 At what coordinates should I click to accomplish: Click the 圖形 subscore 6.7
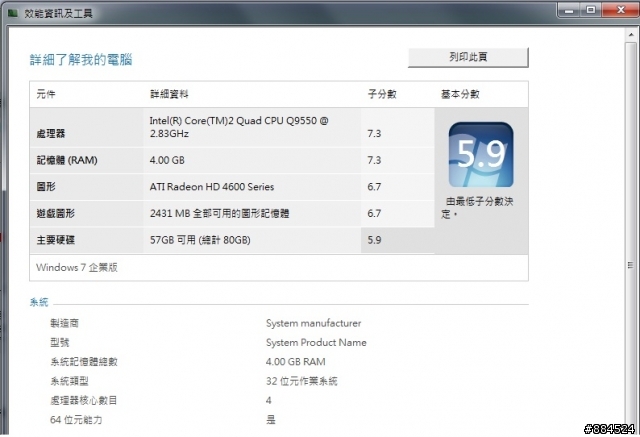[x=374, y=187]
